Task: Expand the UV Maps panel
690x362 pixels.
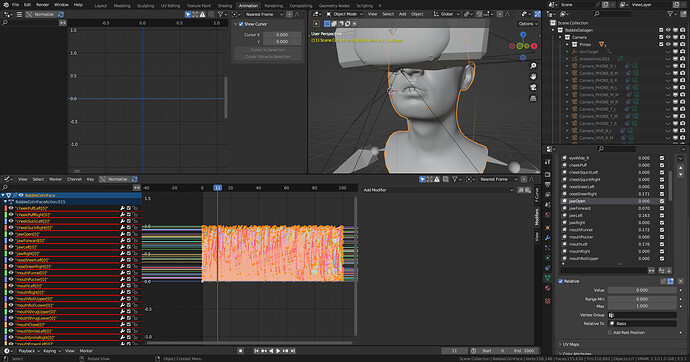Action: point(570,344)
